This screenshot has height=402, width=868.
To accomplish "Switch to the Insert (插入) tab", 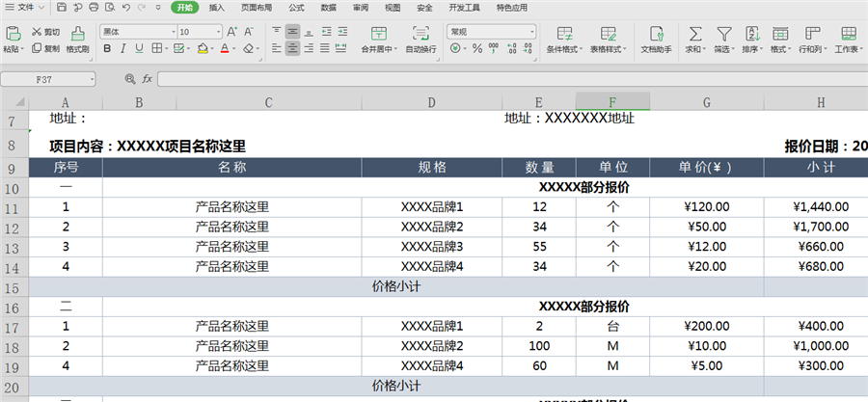I will [x=217, y=8].
